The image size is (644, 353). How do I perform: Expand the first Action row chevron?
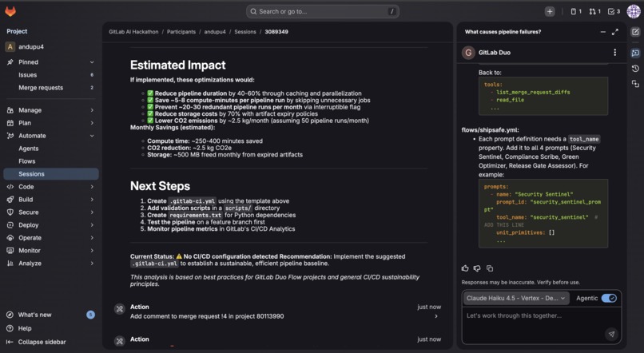click(436, 316)
